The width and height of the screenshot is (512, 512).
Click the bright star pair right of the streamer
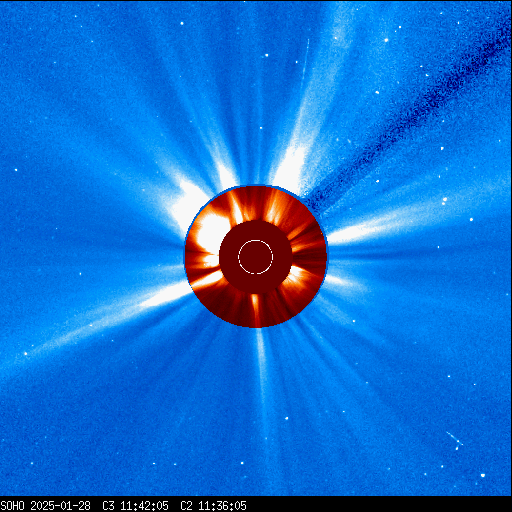(x=445, y=201)
